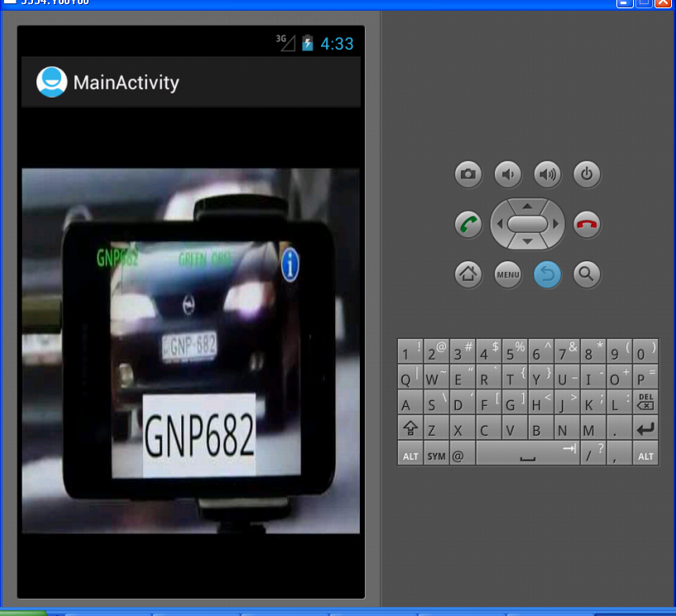676x616 pixels.
Task: Open search with the magnifier icon
Action: (587, 274)
